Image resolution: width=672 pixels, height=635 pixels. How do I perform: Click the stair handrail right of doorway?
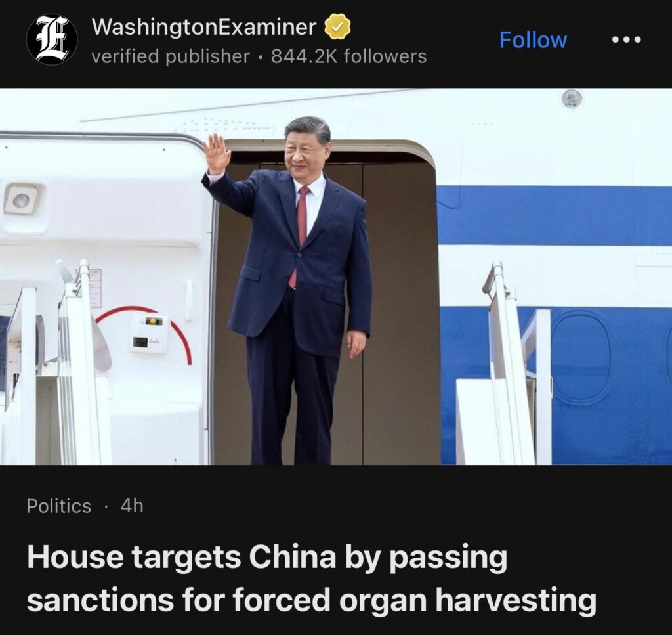506,360
